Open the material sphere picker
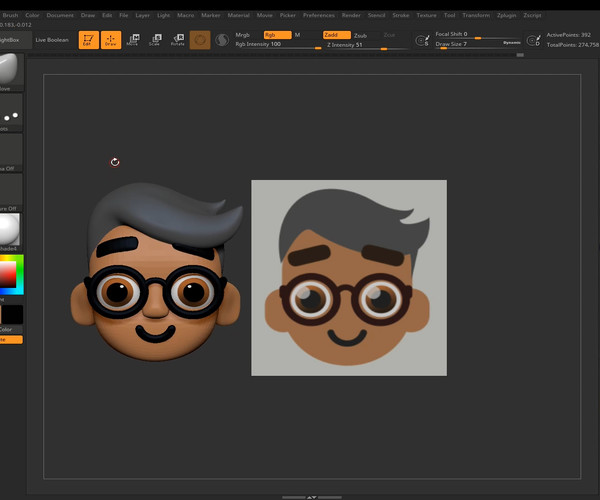The width and height of the screenshot is (600, 500). click(x=10, y=230)
